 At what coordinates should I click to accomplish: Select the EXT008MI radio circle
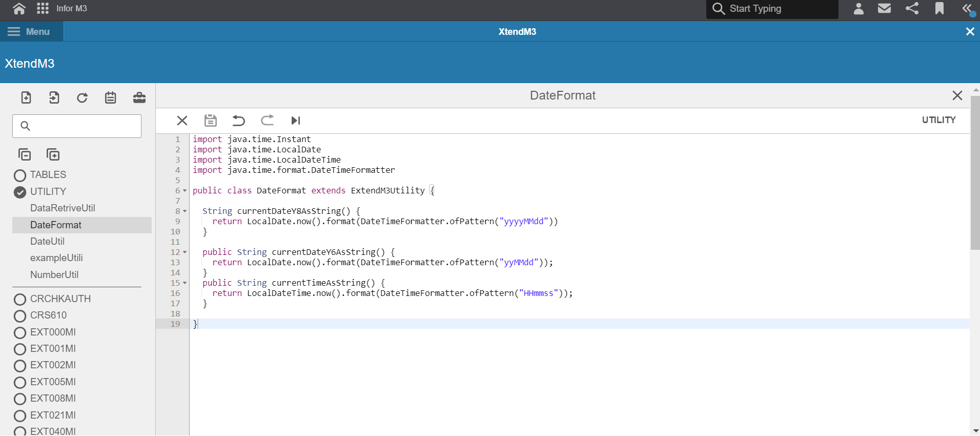(x=20, y=399)
